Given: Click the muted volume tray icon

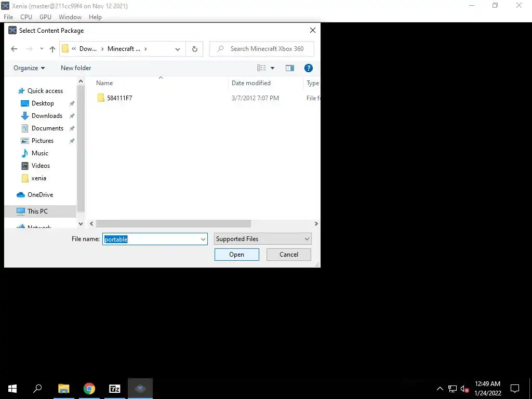Looking at the screenshot, I should 464,389.
